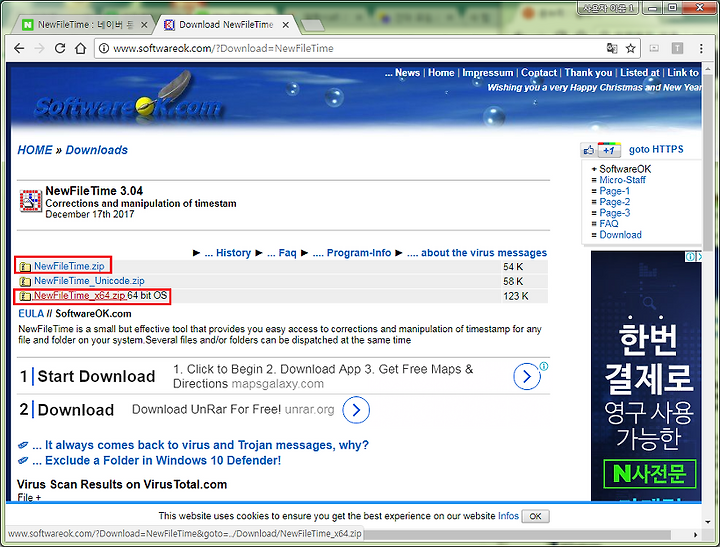Open Page-2 in the sidebar
The height and width of the screenshot is (547, 720).
tap(614, 202)
